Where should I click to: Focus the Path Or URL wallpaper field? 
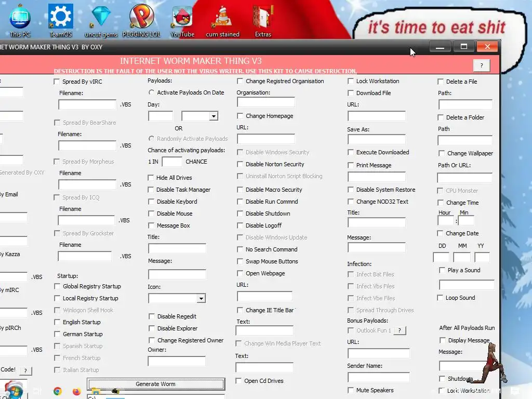click(465, 178)
